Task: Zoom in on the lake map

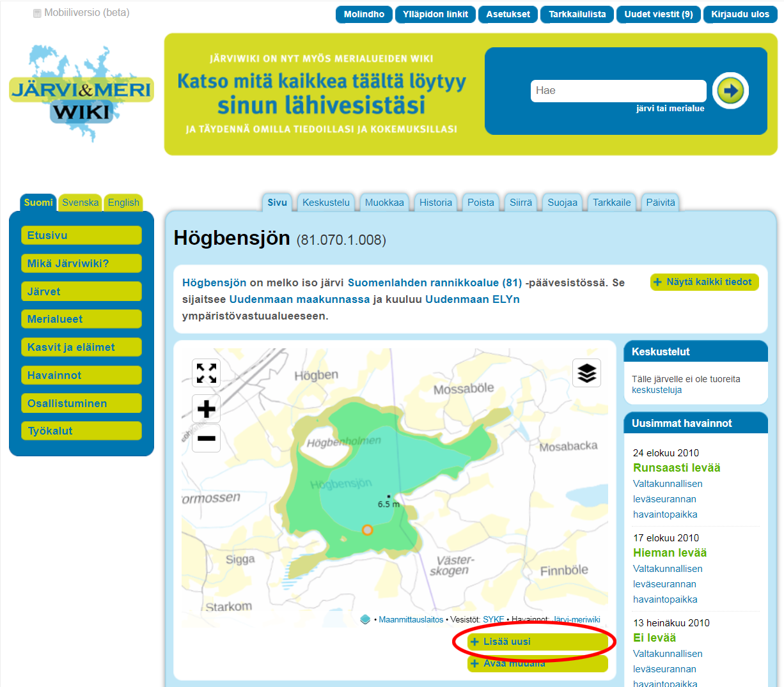Action: [x=206, y=408]
